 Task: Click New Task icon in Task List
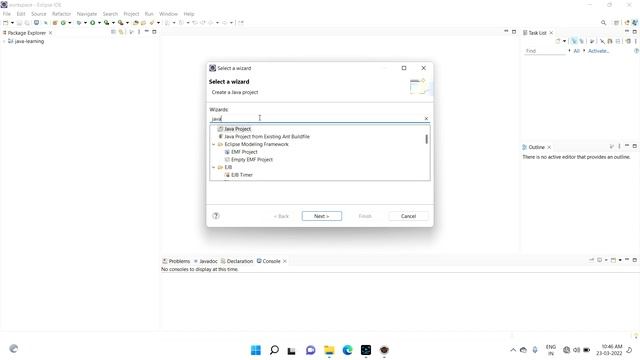pyautogui.click(x=558, y=41)
